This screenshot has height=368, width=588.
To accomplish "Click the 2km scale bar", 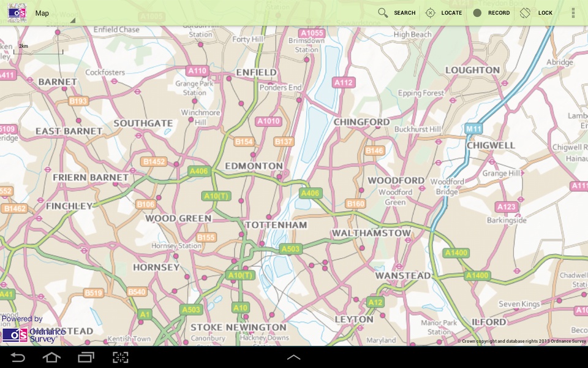I will pos(38,49).
